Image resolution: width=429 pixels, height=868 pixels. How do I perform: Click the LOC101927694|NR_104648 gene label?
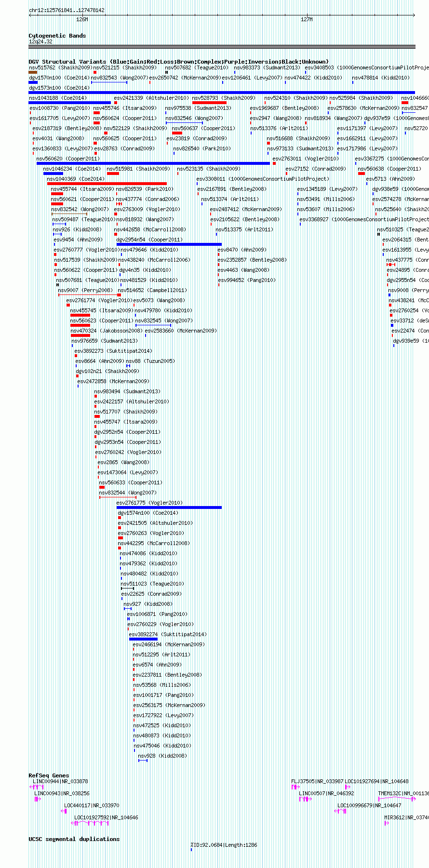376,781
